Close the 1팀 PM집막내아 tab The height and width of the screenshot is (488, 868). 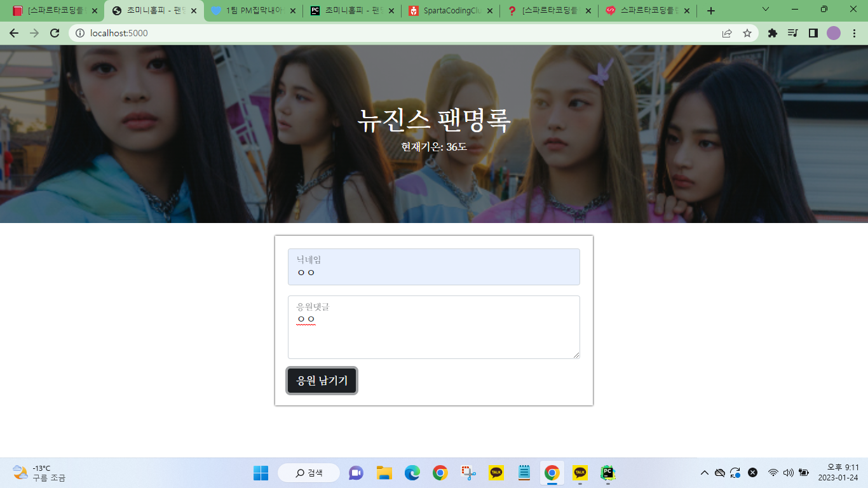[292, 11]
